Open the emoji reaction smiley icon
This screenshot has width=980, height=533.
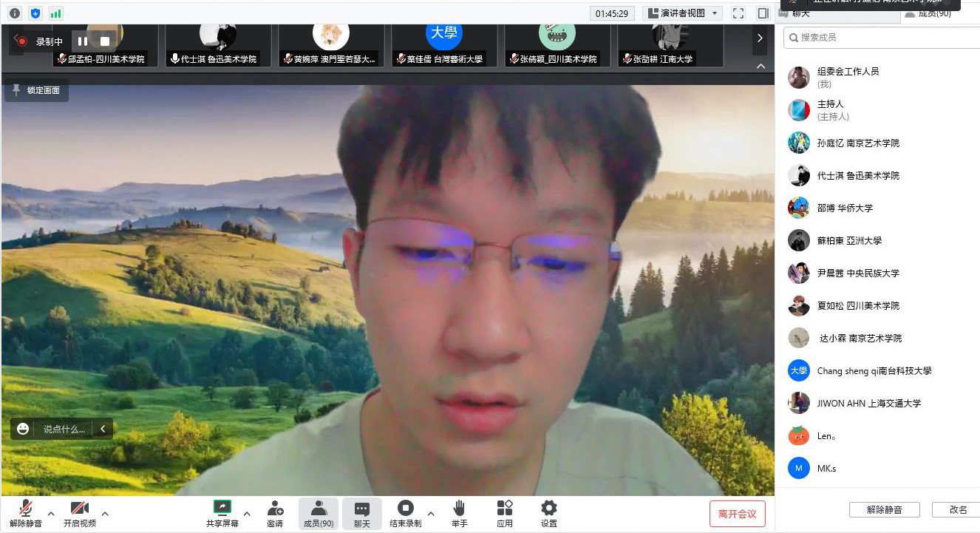23,429
